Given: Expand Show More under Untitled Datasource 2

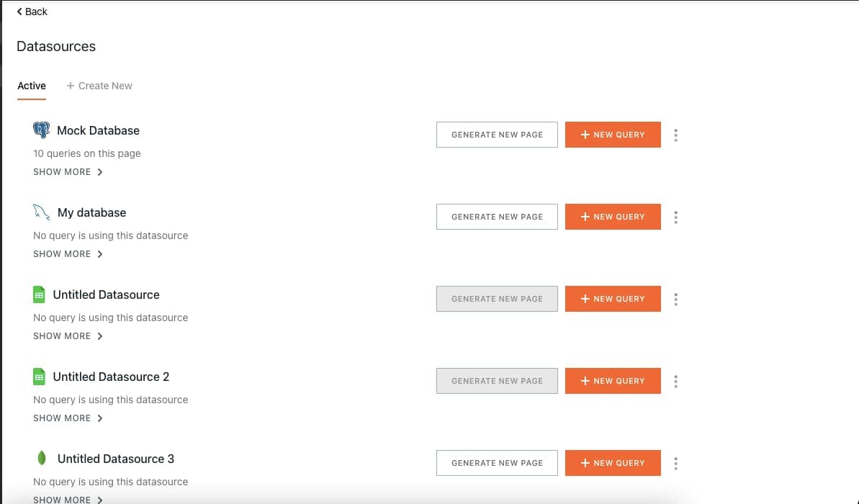Looking at the screenshot, I should tap(68, 418).
